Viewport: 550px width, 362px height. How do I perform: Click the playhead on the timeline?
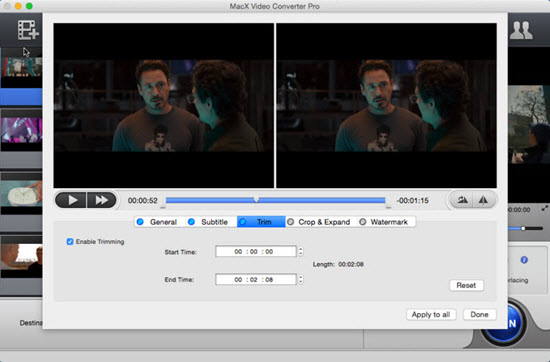(x=256, y=199)
